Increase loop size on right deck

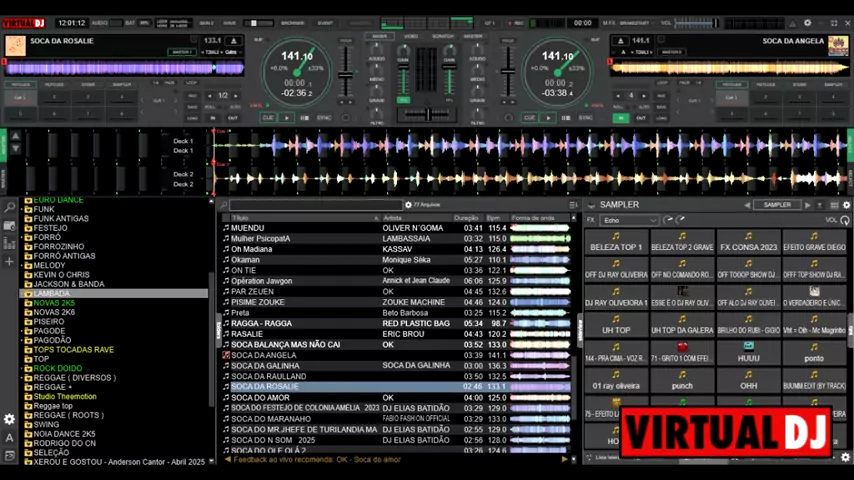click(x=644, y=95)
